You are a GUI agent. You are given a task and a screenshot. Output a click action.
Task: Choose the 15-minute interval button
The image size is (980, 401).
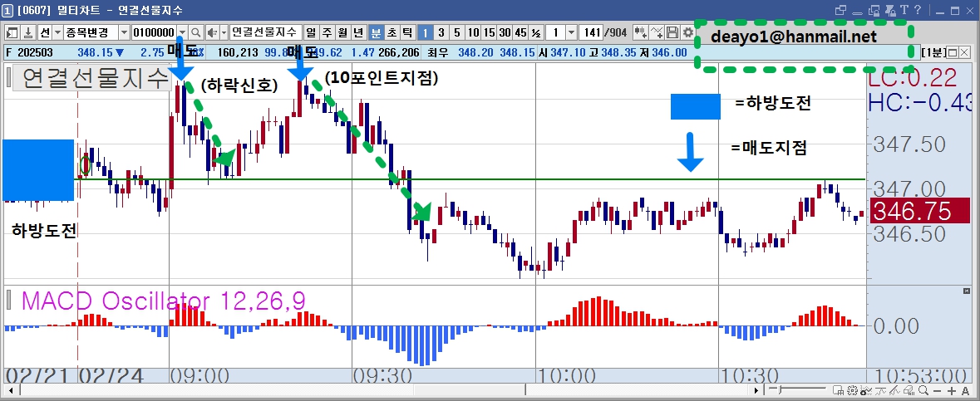489,32
